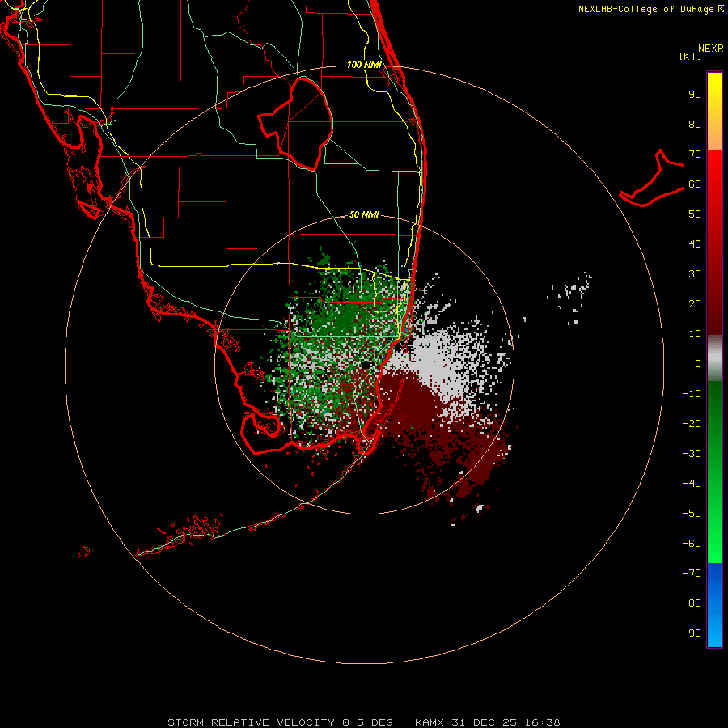Select the positive 50 knot scale value
The height and width of the screenshot is (728, 728).
[x=695, y=214]
